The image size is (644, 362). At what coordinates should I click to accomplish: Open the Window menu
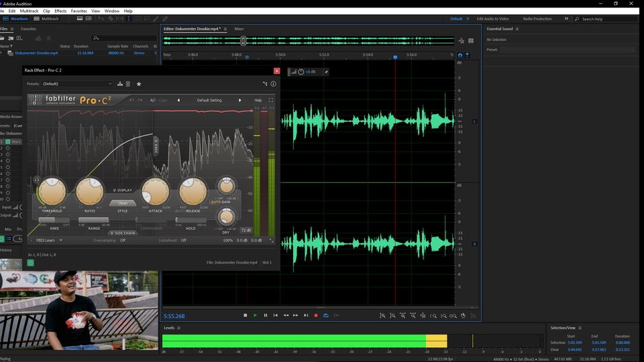point(112,11)
